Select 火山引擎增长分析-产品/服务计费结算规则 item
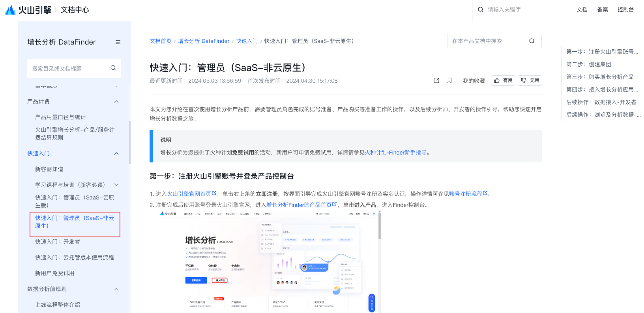 (x=75, y=134)
